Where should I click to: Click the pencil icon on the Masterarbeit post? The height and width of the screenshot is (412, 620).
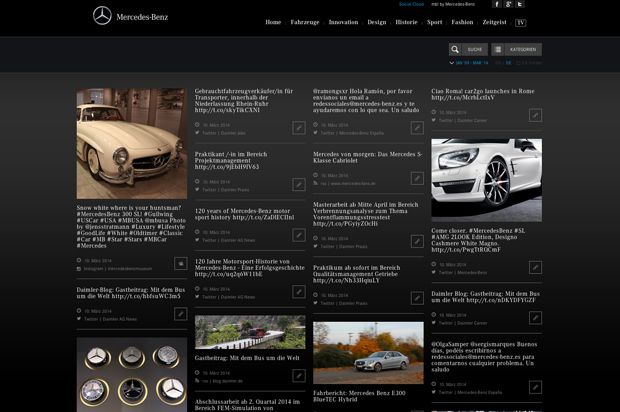coord(417,241)
